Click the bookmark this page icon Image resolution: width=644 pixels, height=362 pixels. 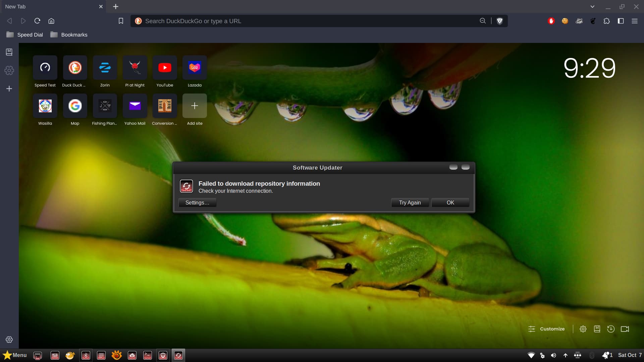point(121,21)
